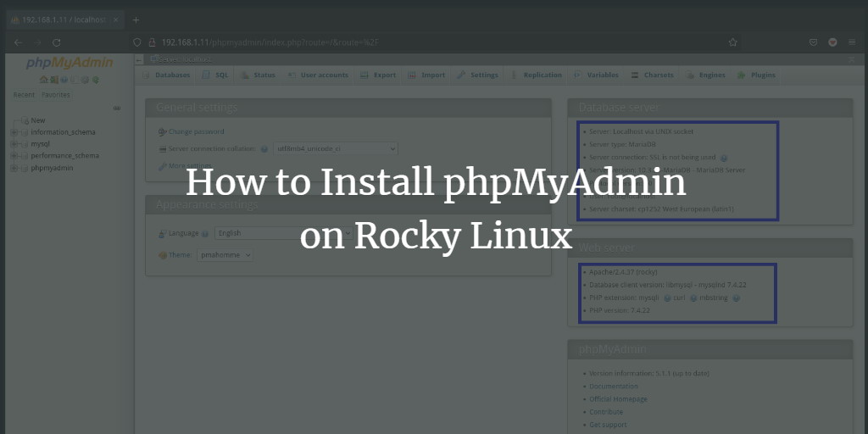Open the phpMyAdmin documentation help icon in sidebar

pos(64,80)
